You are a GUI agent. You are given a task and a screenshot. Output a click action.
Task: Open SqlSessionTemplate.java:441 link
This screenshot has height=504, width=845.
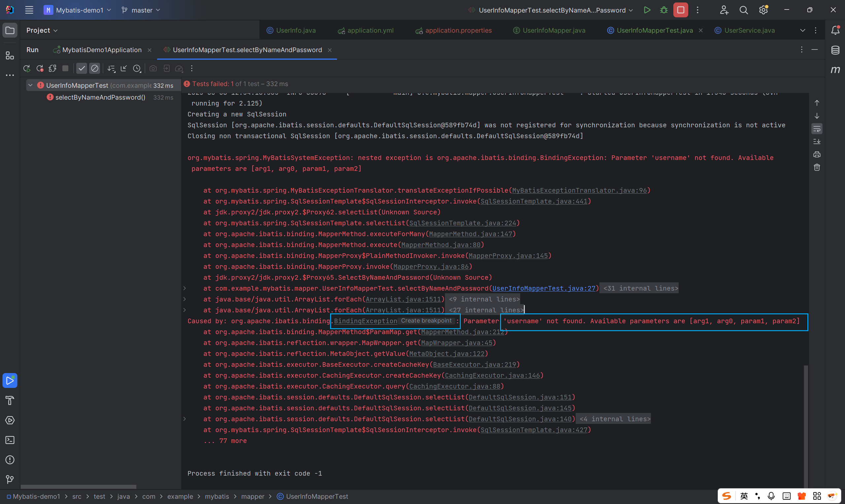(534, 202)
